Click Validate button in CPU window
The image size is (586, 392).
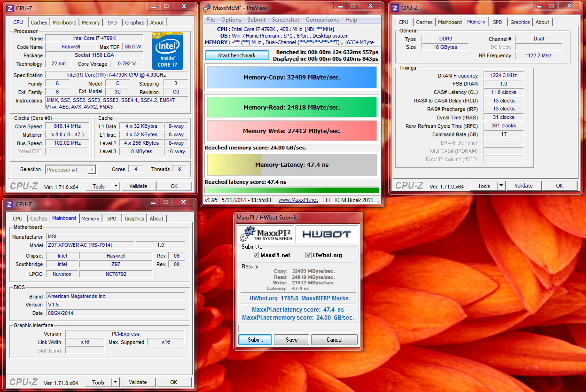[138, 186]
